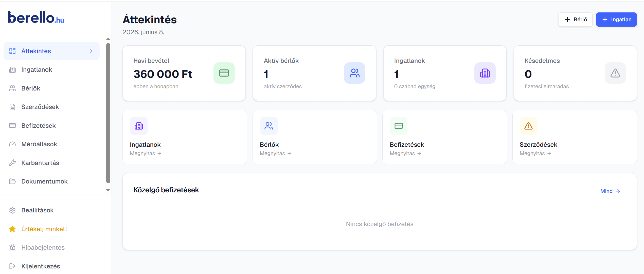Click the building icon on Ingatlanok shortcut tile
This screenshot has height=274, width=644.
(139, 126)
